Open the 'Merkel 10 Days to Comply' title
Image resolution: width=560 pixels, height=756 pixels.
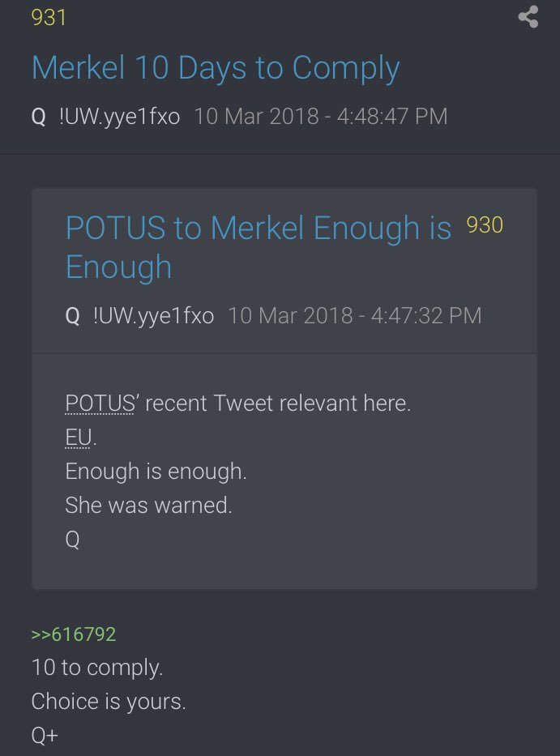point(216,69)
